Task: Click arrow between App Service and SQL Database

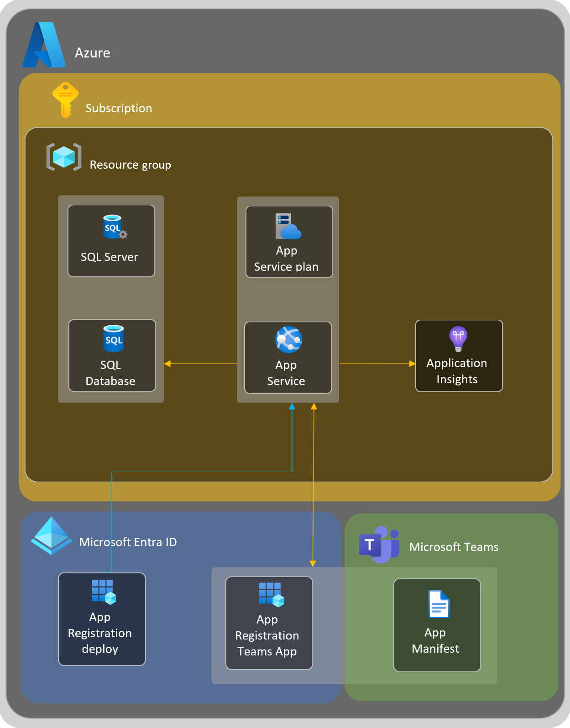Action: coord(200,364)
